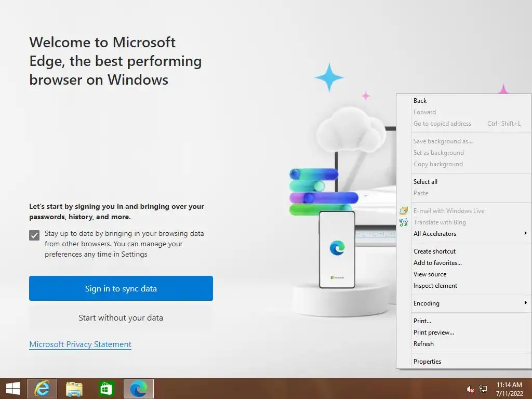The height and width of the screenshot is (399, 532).
Task: Choose Refresh in the context menu
Action: [x=464, y=344]
